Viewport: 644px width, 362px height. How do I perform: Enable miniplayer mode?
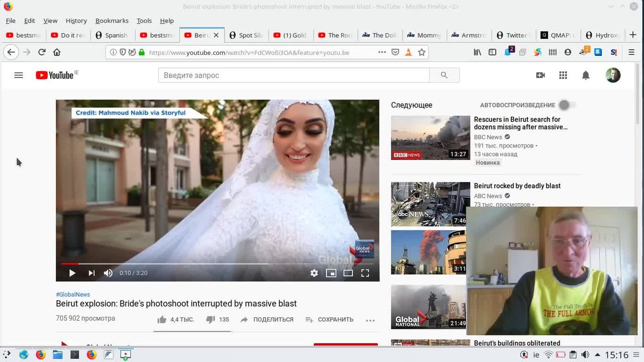click(x=331, y=273)
